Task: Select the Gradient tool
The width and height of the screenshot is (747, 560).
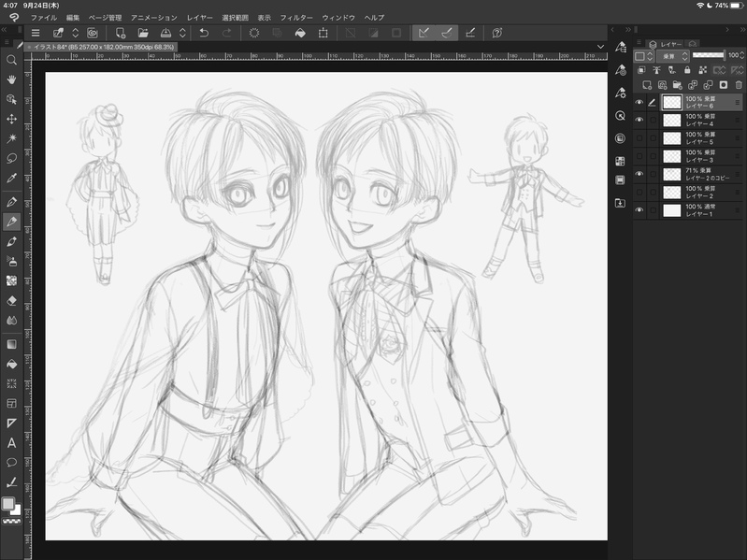Action: coord(11,344)
